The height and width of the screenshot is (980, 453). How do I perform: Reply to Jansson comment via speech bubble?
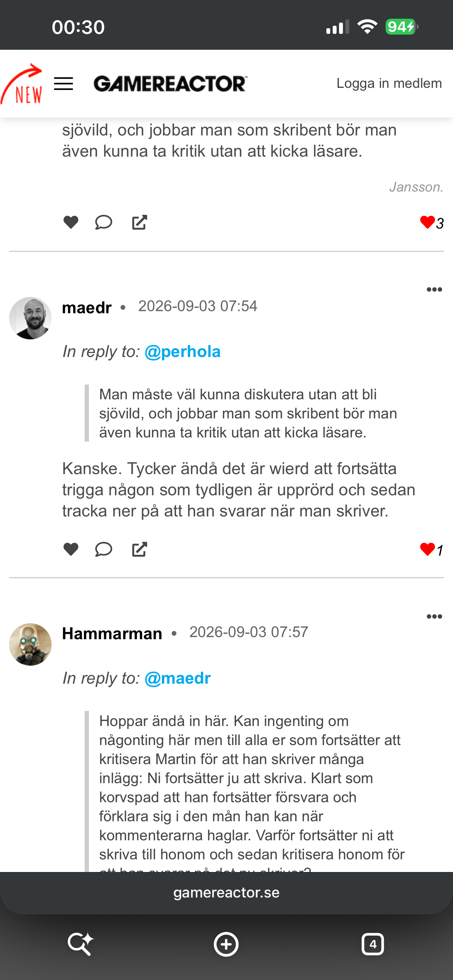[x=103, y=222]
